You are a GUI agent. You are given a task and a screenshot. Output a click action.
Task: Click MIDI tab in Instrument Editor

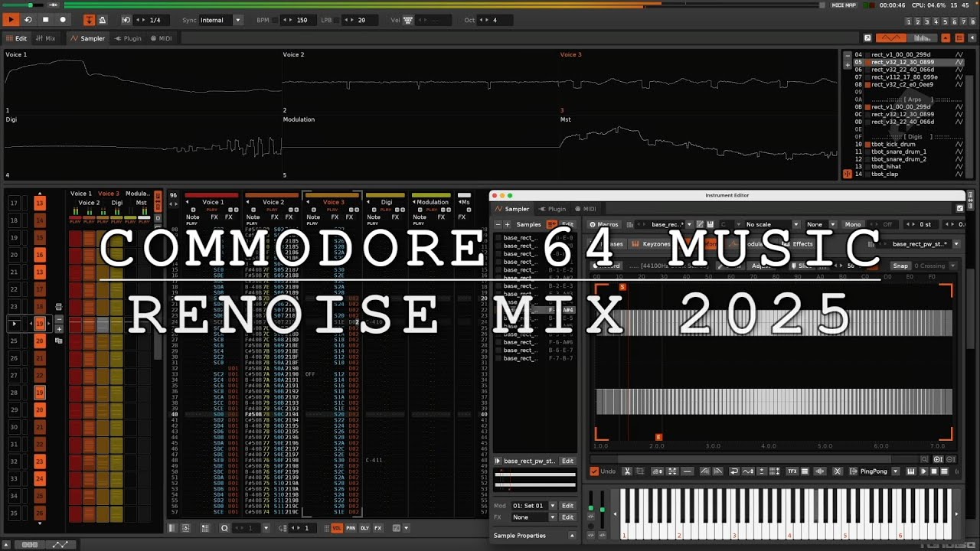pos(585,209)
